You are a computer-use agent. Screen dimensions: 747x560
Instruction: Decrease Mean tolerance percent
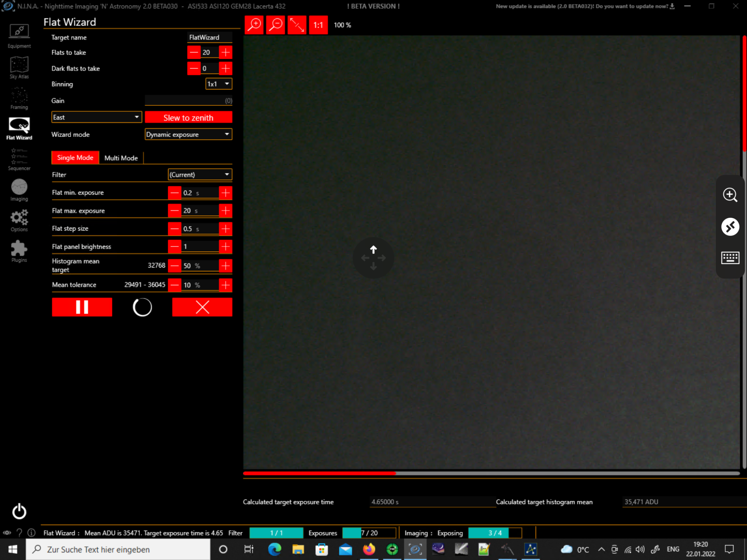175,285
